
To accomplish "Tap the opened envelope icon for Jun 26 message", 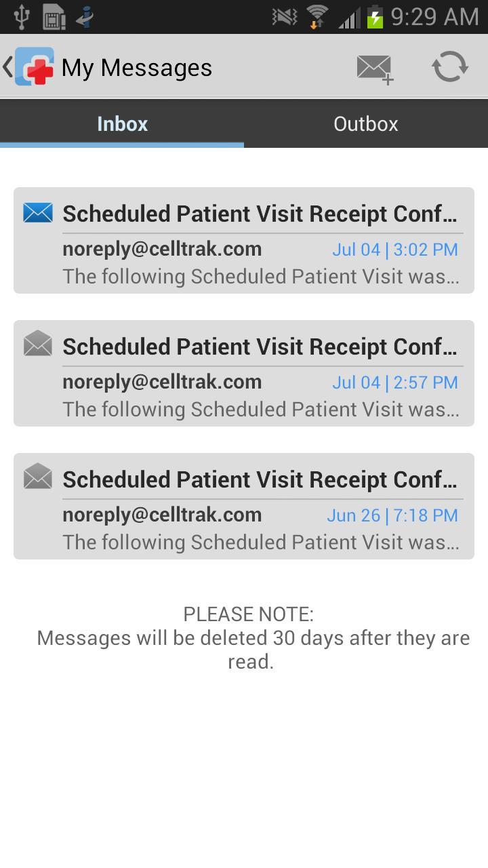I will (x=38, y=477).
